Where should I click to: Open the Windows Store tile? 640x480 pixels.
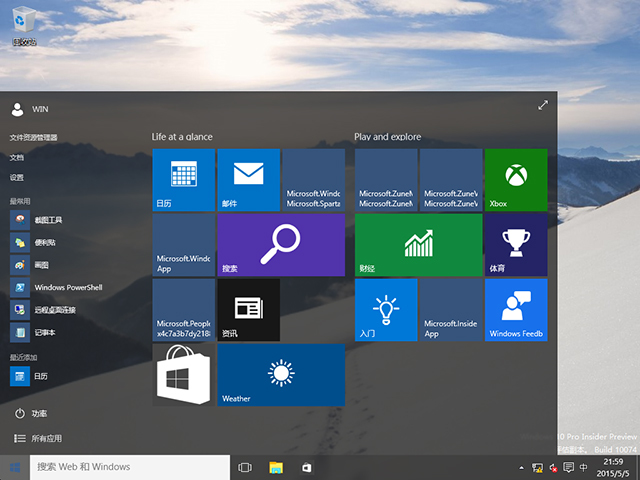tap(183, 375)
